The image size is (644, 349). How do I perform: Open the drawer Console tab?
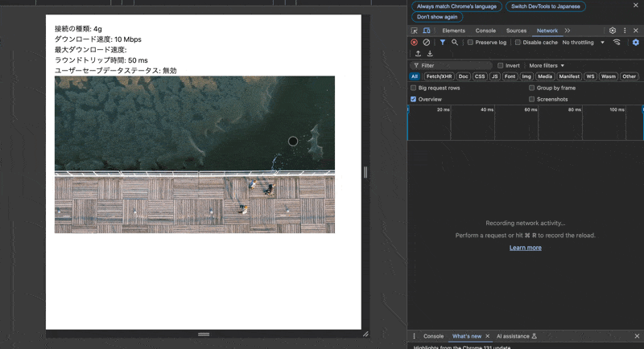(433, 336)
